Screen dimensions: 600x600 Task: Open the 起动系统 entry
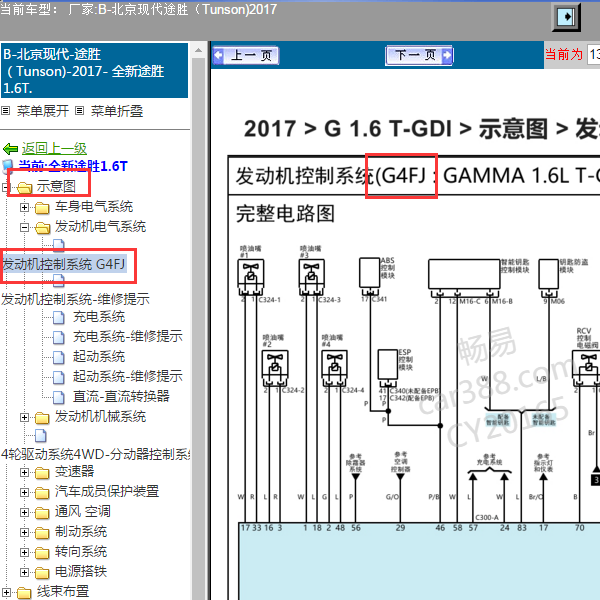[99, 357]
